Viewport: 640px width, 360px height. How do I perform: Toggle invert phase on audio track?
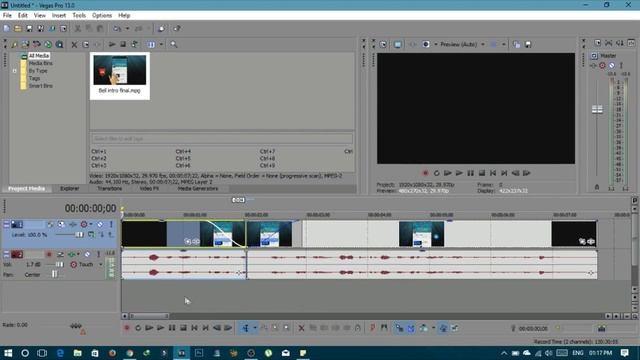point(60,254)
